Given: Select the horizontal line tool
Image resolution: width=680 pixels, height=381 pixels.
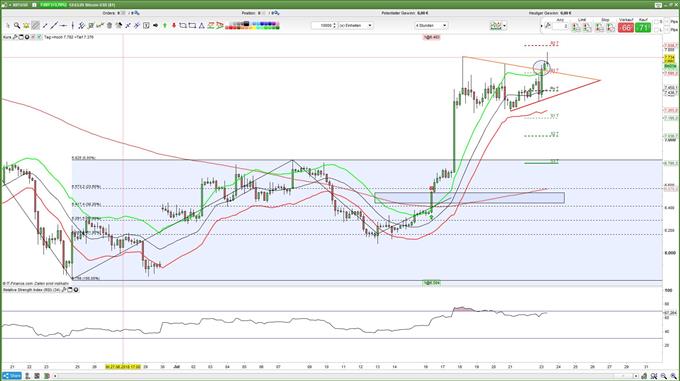Looking at the screenshot, I should point(63,26).
